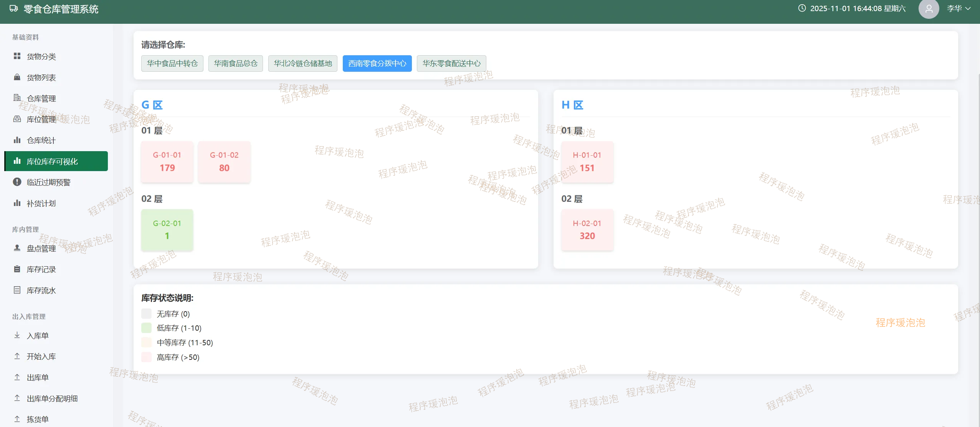
Task: Open the 仓库统计 menu item
Action: (x=41, y=140)
